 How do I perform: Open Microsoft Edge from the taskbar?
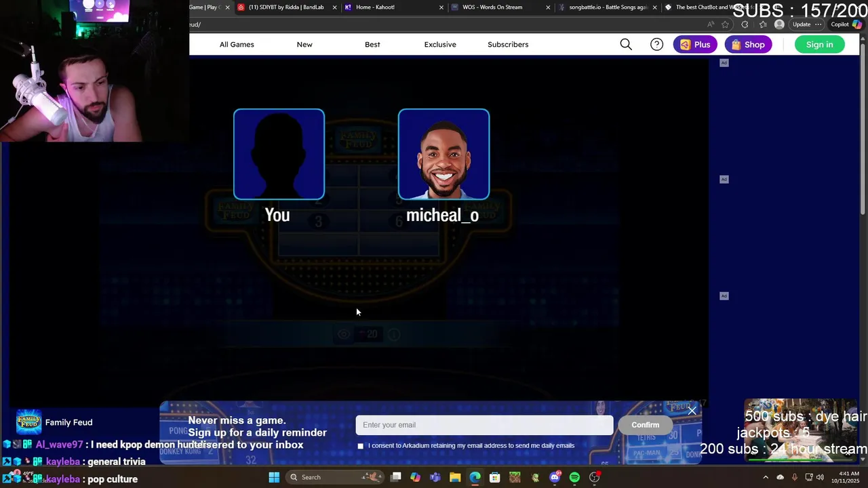pyautogui.click(x=475, y=477)
